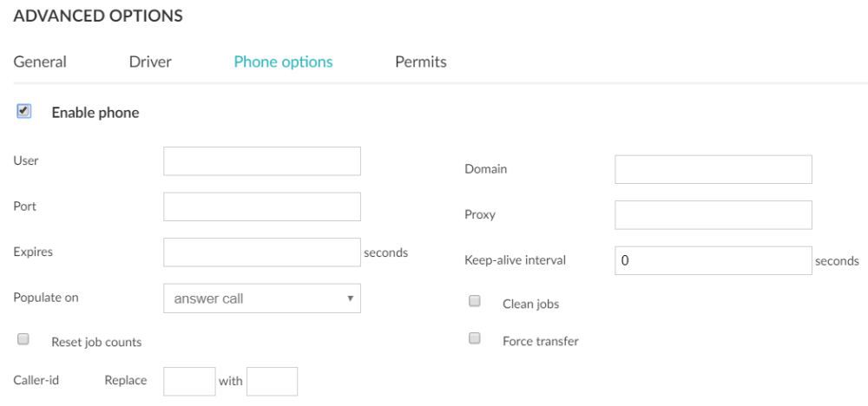Screen dimensions: 868x406
Task: Open the Populate on dropdown
Action: tap(261, 298)
